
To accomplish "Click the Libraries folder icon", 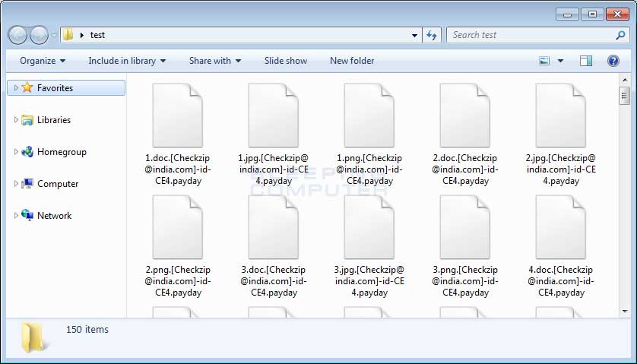I will (27, 120).
